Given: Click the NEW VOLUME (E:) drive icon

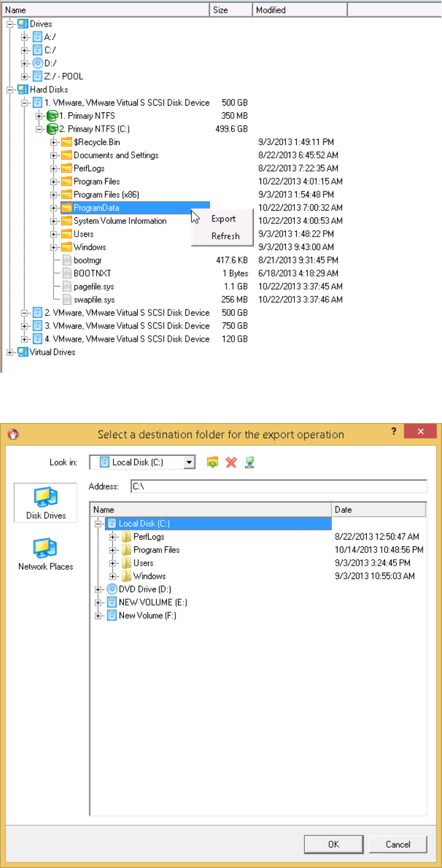Looking at the screenshot, I should coord(112,602).
